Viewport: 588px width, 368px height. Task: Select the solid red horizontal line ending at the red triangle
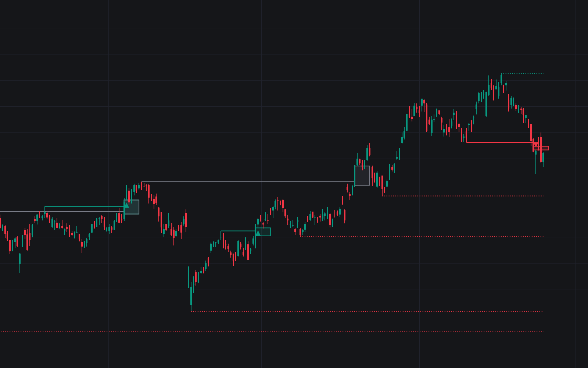500,142
